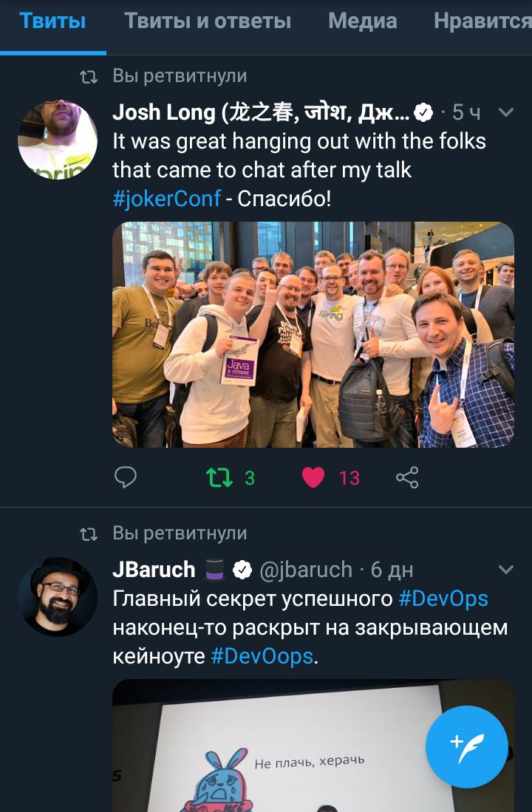Open JBaruch's profile avatar
The width and height of the screenshot is (532, 812).
point(58,596)
